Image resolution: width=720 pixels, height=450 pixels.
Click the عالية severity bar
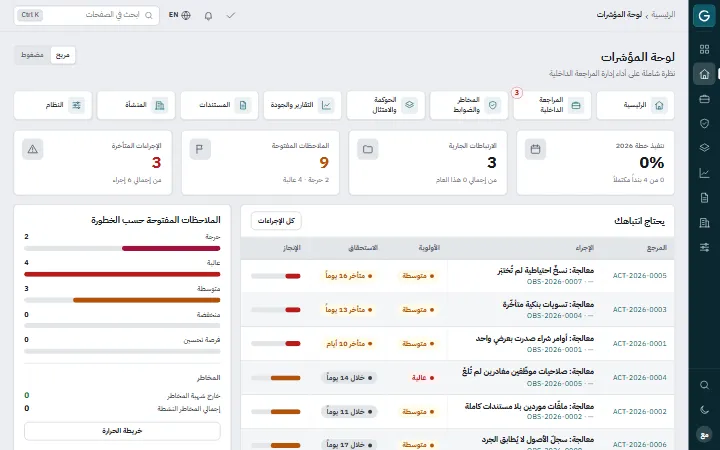click(x=122, y=274)
